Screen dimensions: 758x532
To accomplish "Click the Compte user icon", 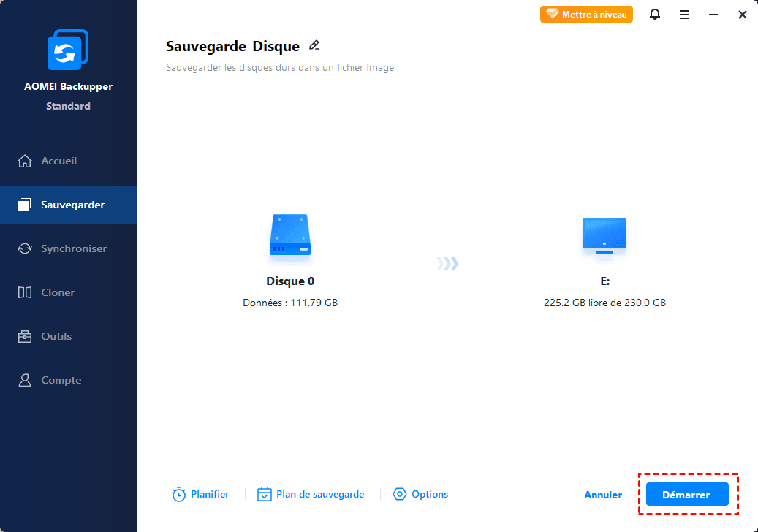I will [x=25, y=380].
